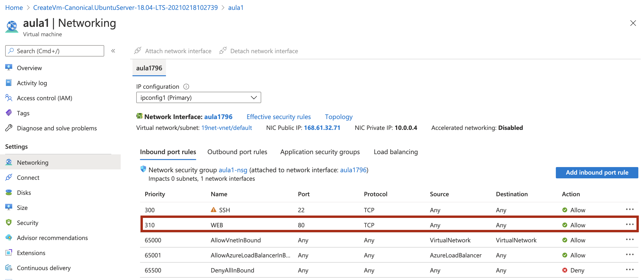Click the purple Tags icon
The height and width of the screenshot is (280, 644).
pyautogui.click(x=9, y=113)
